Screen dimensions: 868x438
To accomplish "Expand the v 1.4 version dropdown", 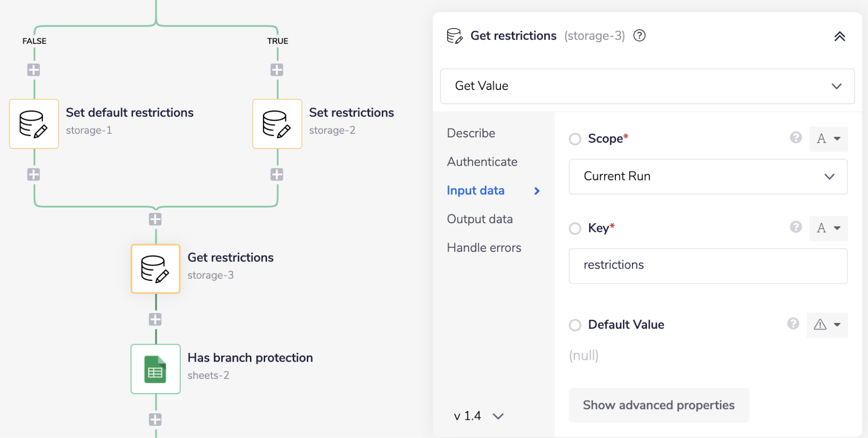I will click(x=477, y=415).
